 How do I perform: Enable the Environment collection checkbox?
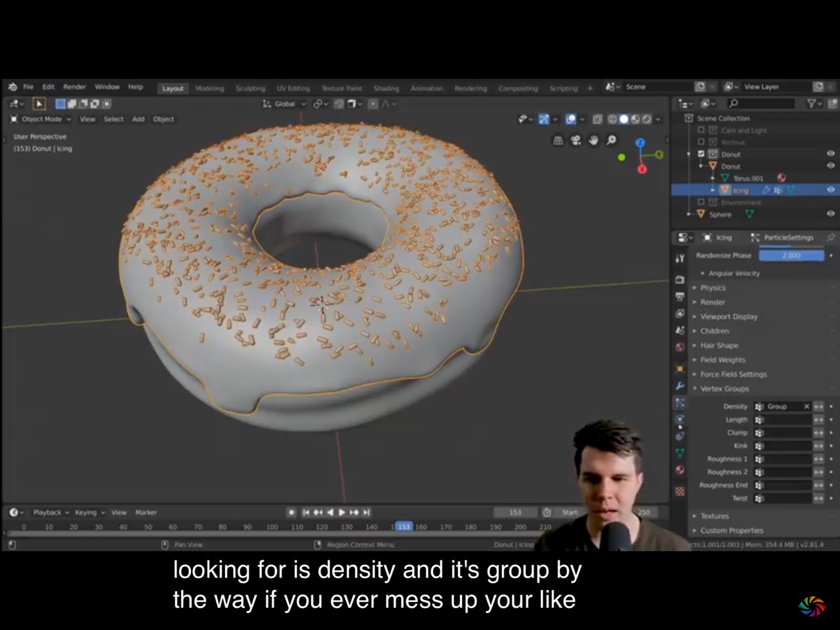701,202
